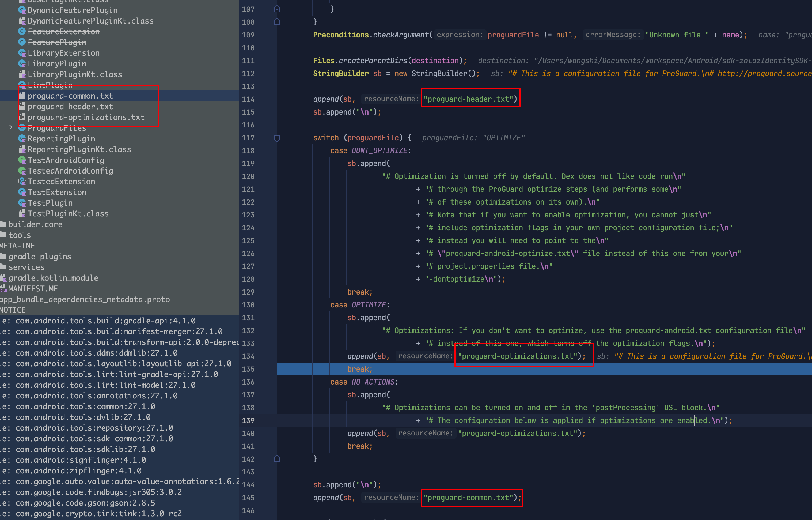Viewport: 812px width, 520px height.
Task: Click the "proguard-header.txt" string on line 114
Action: click(x=468, y=99)
